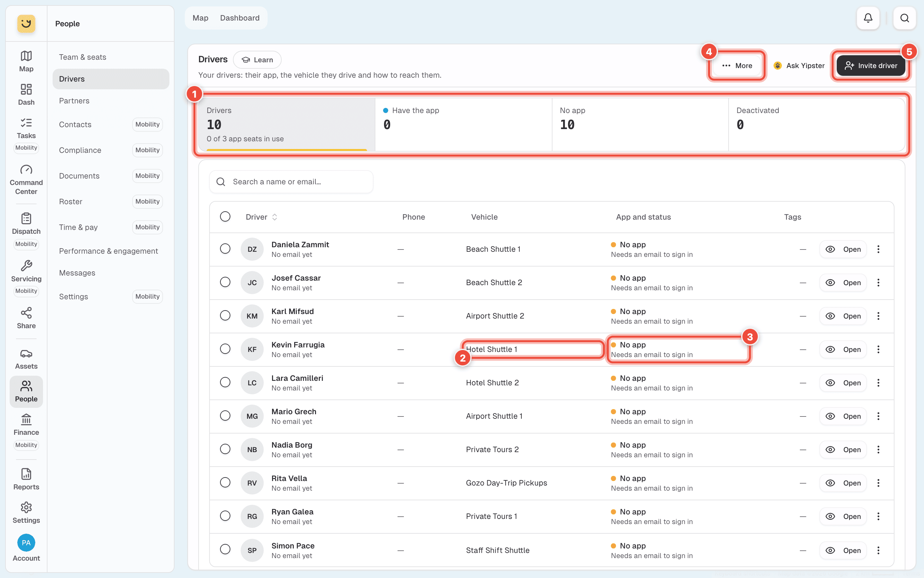The image size is (924, 578).
Task: Click the Learn button beside Drivers
Action: point(257,60)
